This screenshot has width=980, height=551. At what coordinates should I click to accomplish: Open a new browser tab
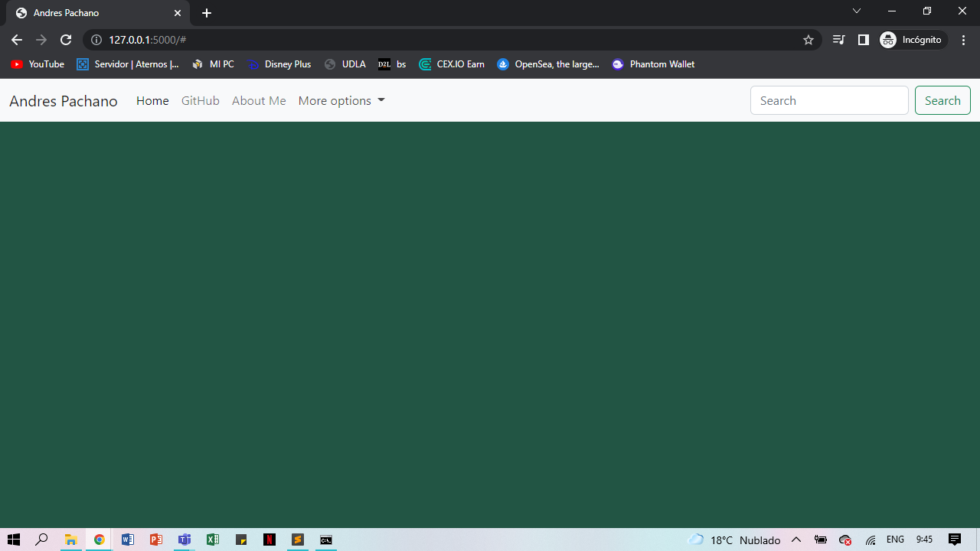point(207,13)
